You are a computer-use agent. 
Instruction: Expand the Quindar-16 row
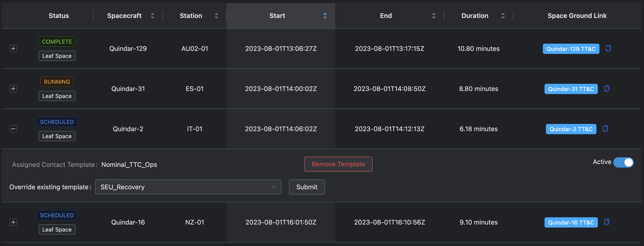click(13, 222)
